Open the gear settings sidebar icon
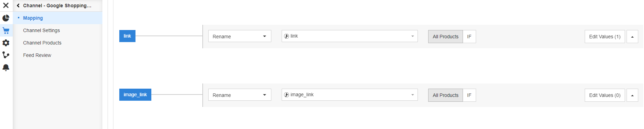The width and height of the screenshot is (644, 129). click(6, 43)
